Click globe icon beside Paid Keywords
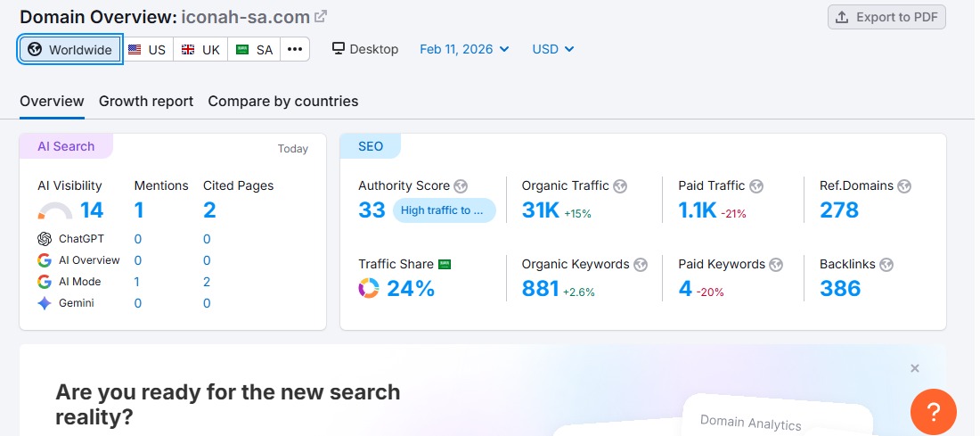Screen dimensions: 980x436 [776, 265]
